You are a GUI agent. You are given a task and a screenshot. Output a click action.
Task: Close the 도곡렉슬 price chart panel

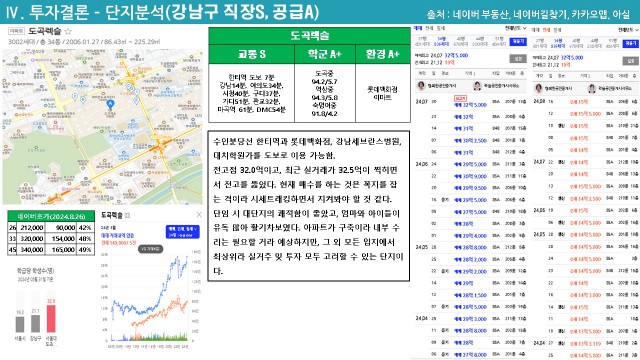(x=199, y=214)
